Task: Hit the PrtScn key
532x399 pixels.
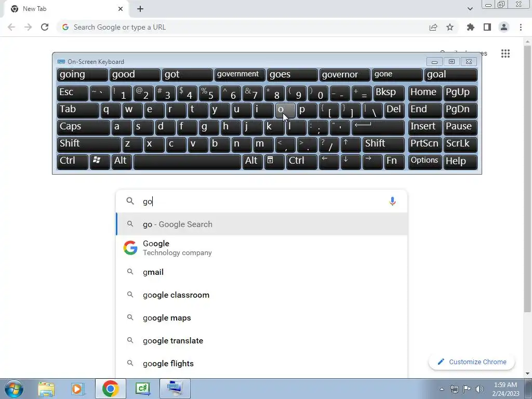Action: [425, 144]
